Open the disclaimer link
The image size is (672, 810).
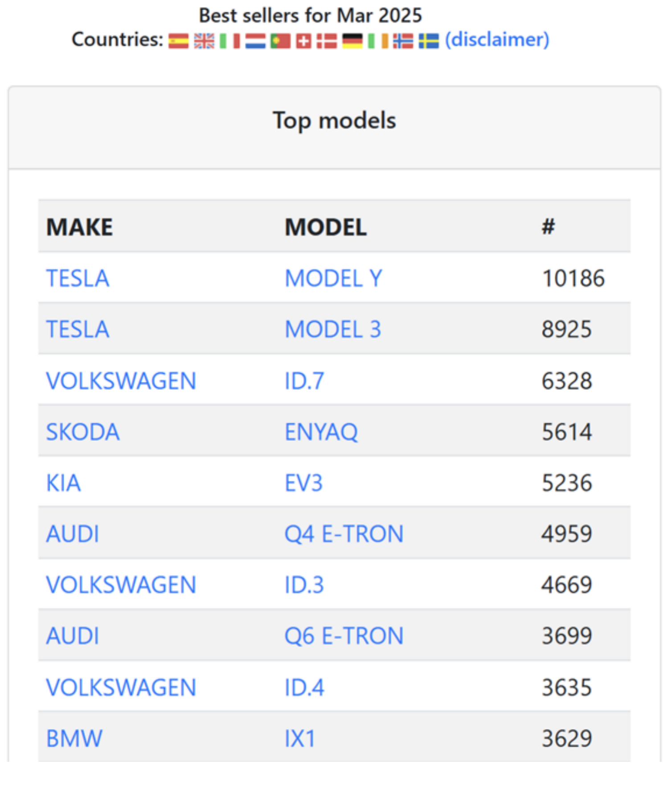(497, 40)
